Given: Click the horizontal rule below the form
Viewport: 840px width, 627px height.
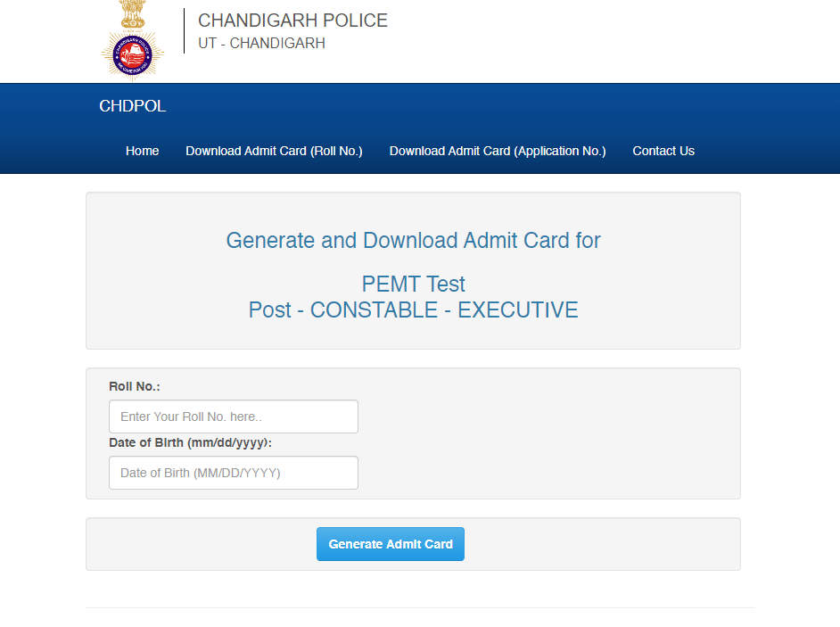Looking at the screenshot, I should (419, 607).
